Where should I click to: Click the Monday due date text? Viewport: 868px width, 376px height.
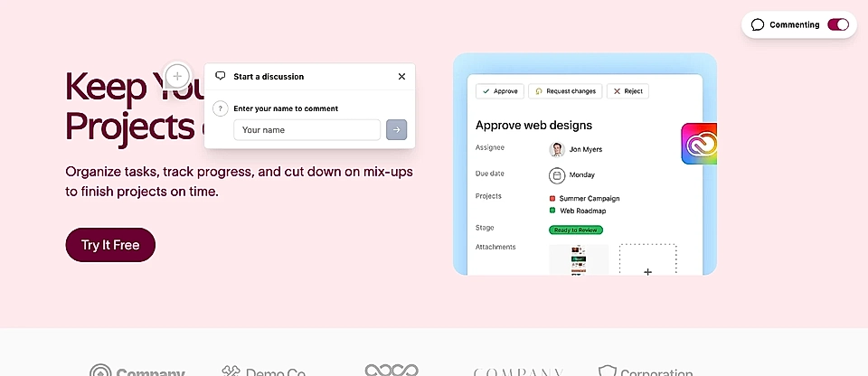click(x=581, y=175)
